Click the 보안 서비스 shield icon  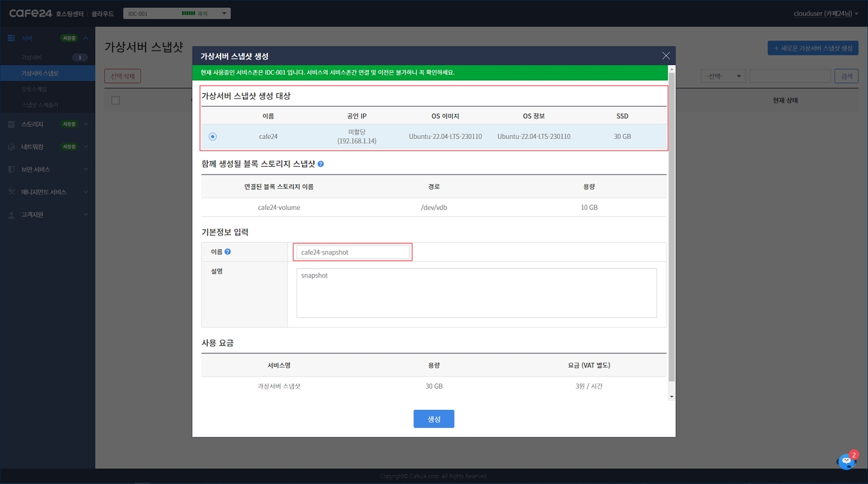click(x=11, y=169)
